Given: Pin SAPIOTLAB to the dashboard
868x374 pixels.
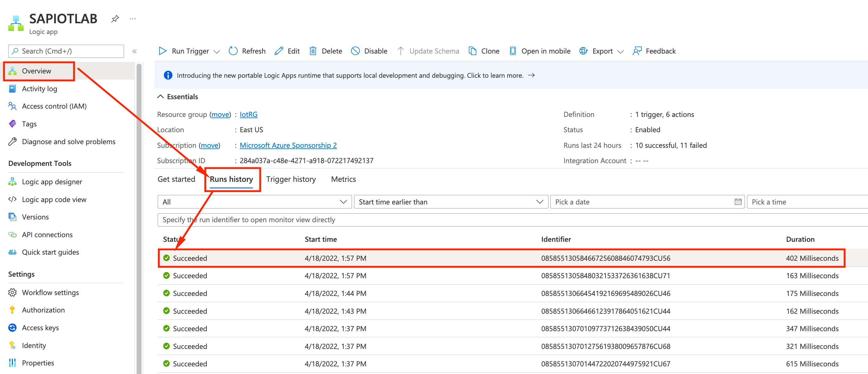Looking at the screenshot, I should (115, 19).
